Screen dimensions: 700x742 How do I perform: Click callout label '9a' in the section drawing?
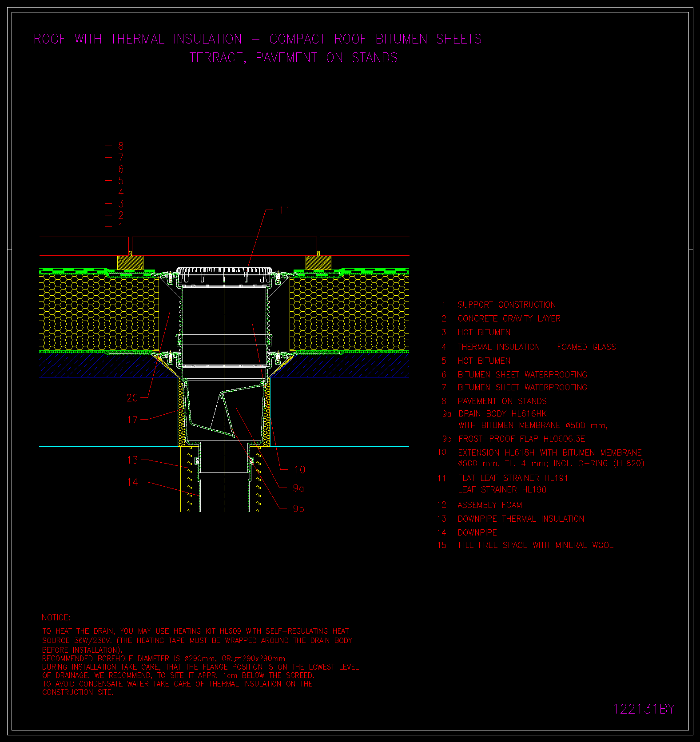click(298, 488)
